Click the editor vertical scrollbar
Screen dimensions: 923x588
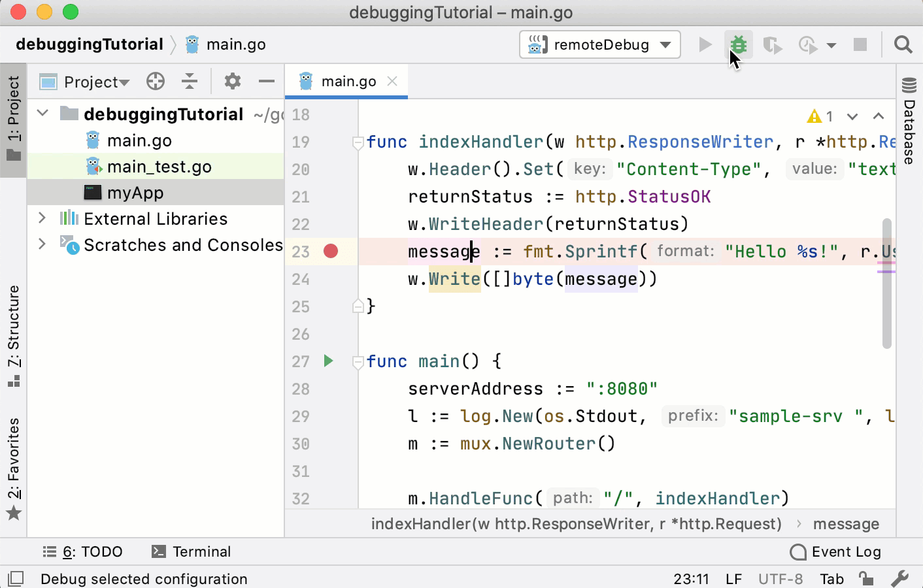pos(887,281)
